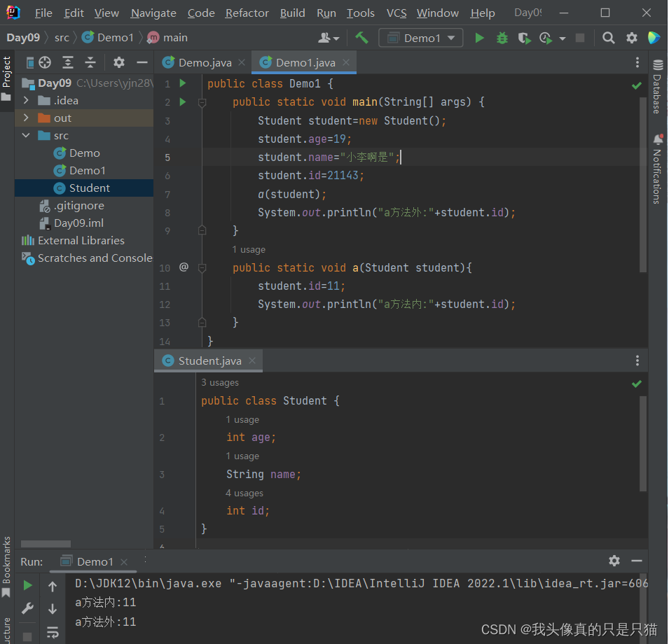The width and height of the screenshot is (669, 644).
Task: Click Day09 breadcrumb in navigation bar
Action: click(x=23, y=38)
